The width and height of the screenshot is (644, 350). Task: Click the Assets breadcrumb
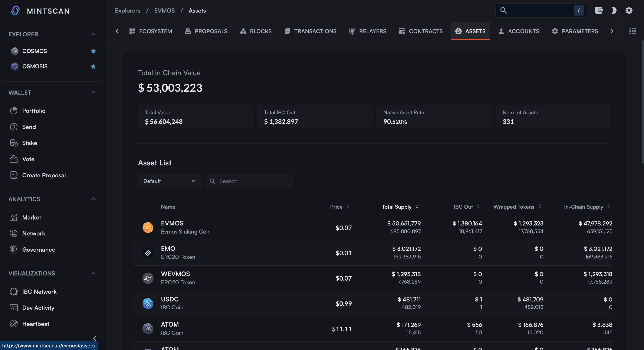(x=197, y=10)
